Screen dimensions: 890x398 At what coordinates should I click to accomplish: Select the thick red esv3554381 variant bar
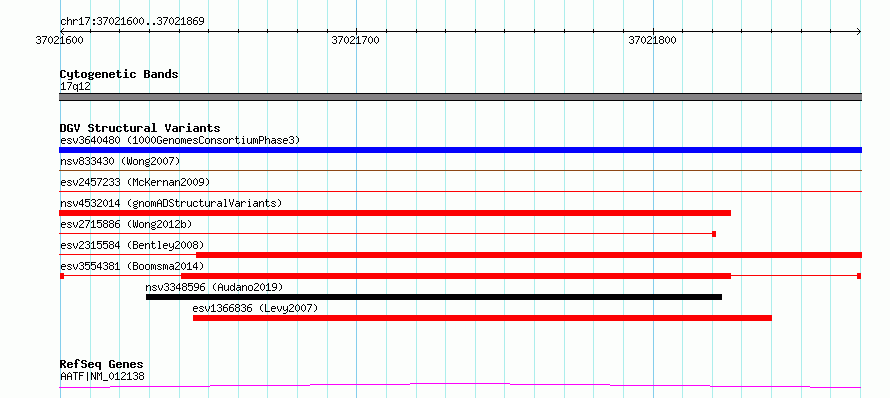point(456,276)
